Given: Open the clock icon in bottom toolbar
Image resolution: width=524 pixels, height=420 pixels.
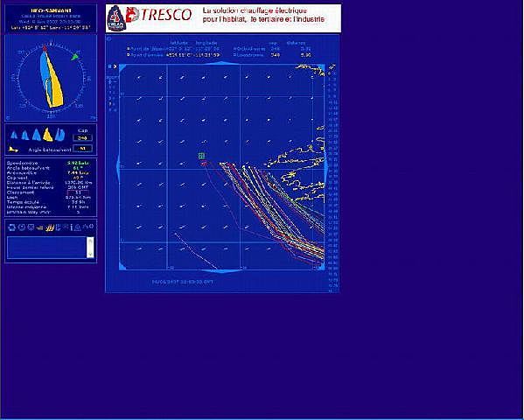Looking at the screenshot, I should (x=22, y=227).
